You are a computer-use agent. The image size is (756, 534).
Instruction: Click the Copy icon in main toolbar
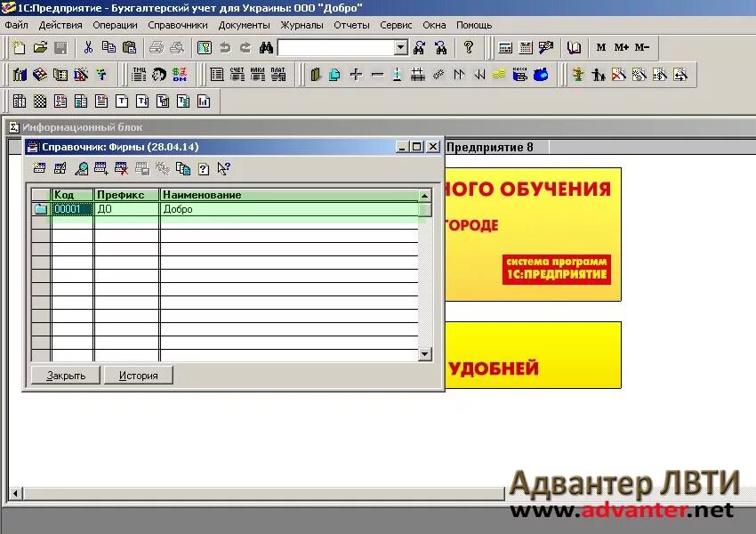click(109, 47)
